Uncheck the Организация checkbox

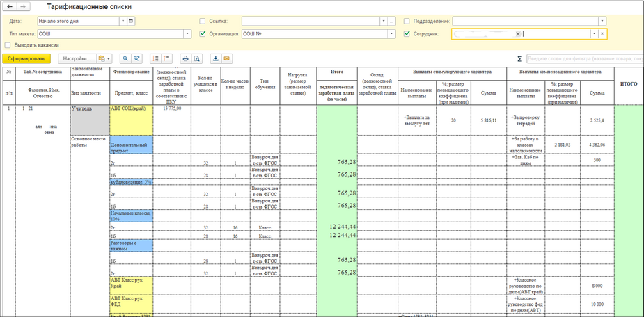[x=203, y=33]
